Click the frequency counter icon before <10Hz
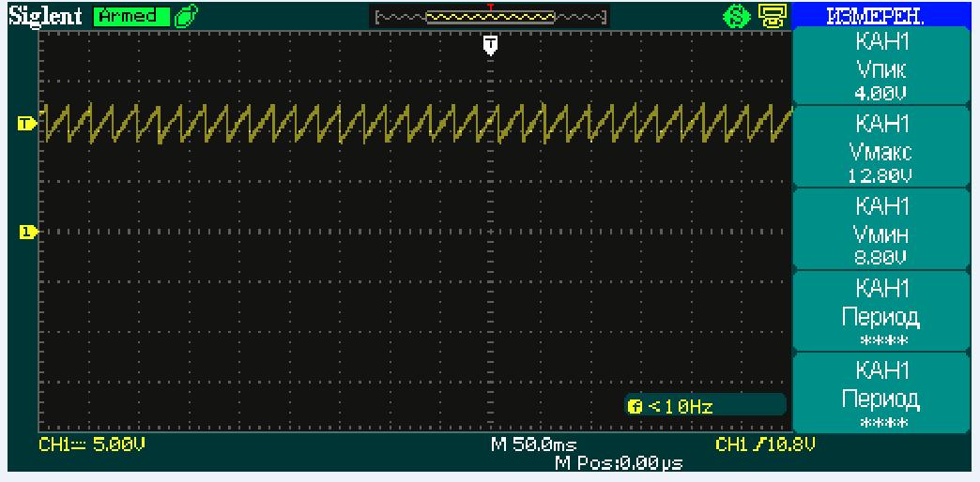The height and width of the screenshot is (482, 980). click(635, 407)
